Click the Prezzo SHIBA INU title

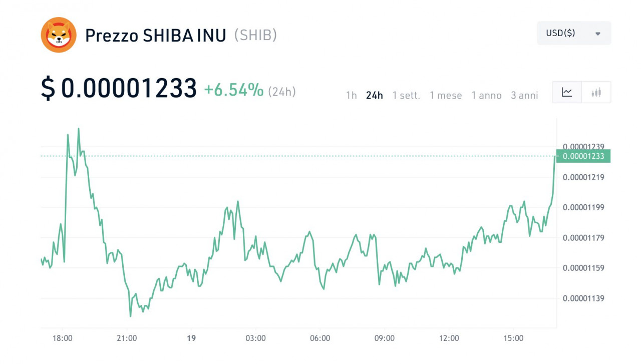pos(156,36)
